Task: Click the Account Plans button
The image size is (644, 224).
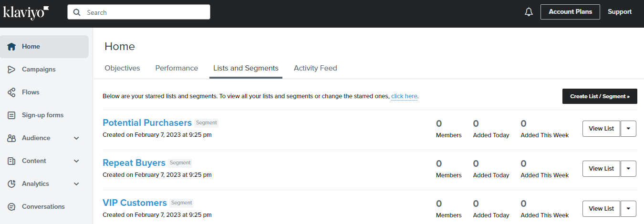Action: (570, 12)
